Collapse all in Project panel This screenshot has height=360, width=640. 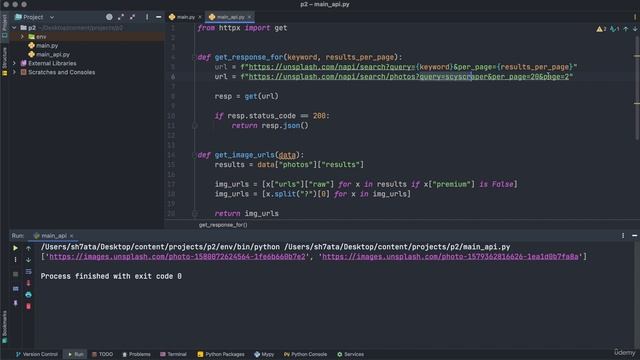(x=132, y=17)
